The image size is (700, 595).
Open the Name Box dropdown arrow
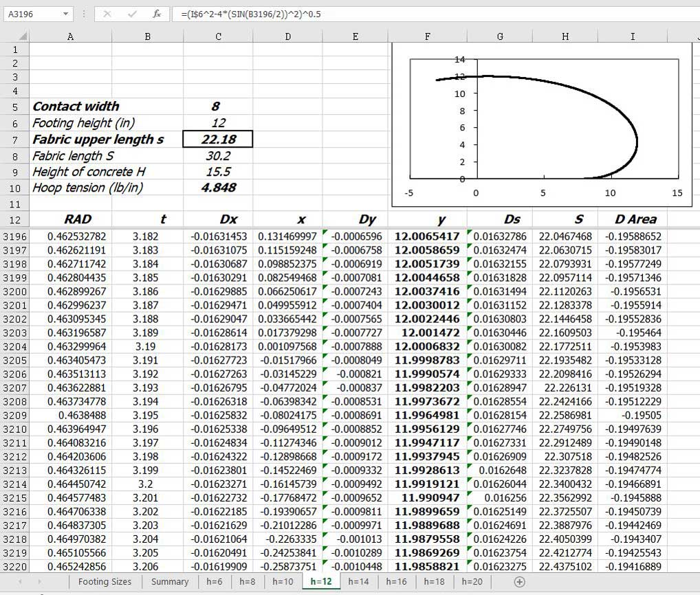click(x=65, y=14)
